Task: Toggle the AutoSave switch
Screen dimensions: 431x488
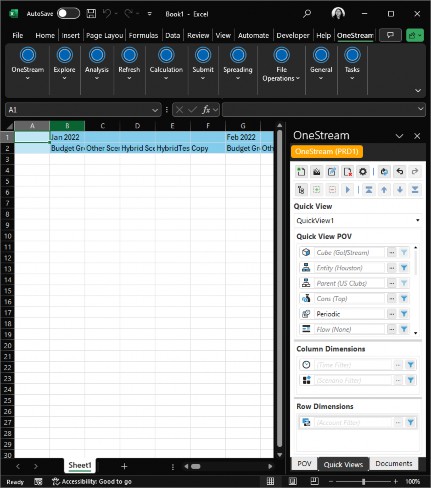Action: [x=68, y=13]
